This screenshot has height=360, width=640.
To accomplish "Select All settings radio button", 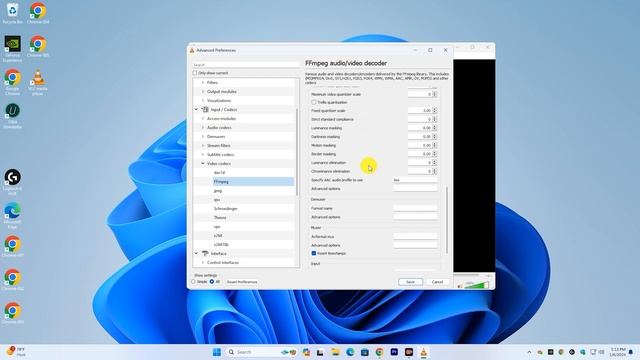I will click(212, 282).
